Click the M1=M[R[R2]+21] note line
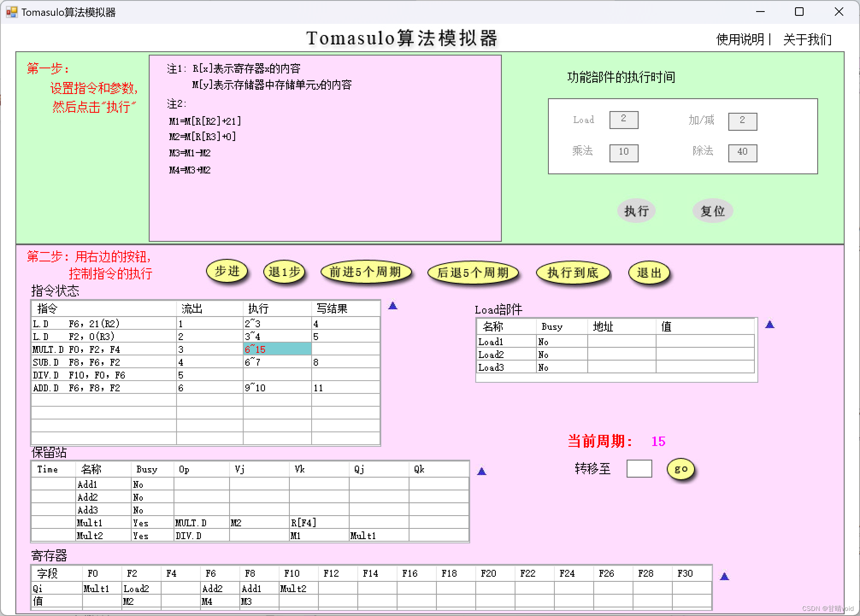 click(205, 121)
